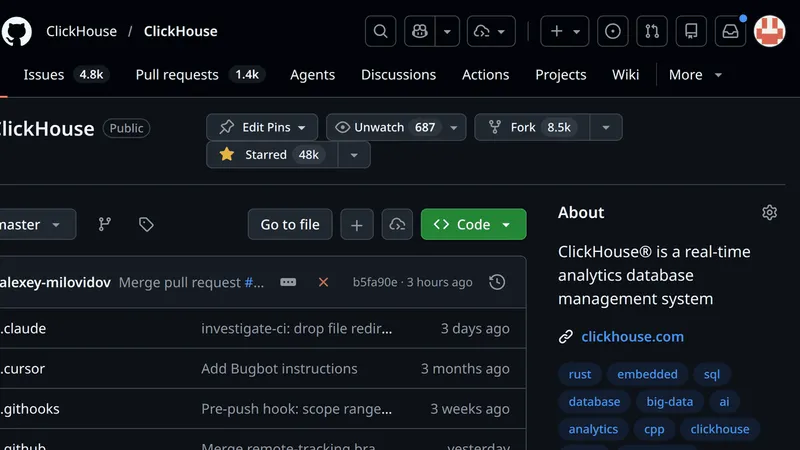Click the add file plus button
Viewport: 800px width, 450px height.
pyautogui.click(x=357, y=224)
